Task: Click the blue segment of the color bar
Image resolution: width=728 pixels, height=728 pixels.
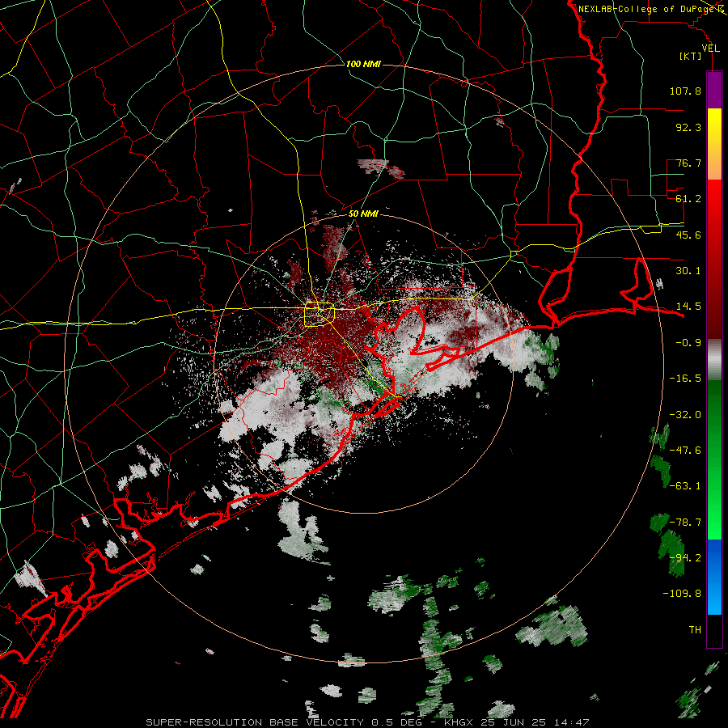Action: point(714,577)
